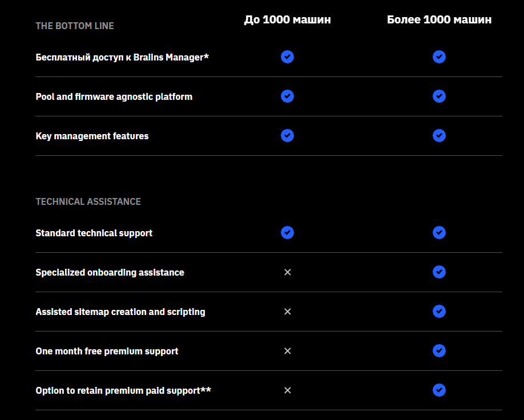Click X mark for Option to retain premium support
The height and width of the screenshot is (420, 524).
[x=287, y=390]
